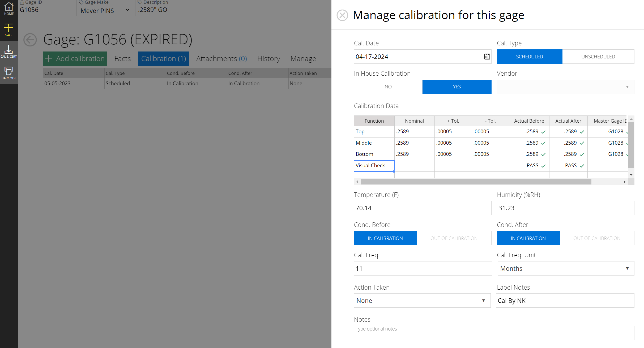Click checkmark beside Bottom Actual Before
Viewport: 644px width, 348px height.
tap(543, 154)
